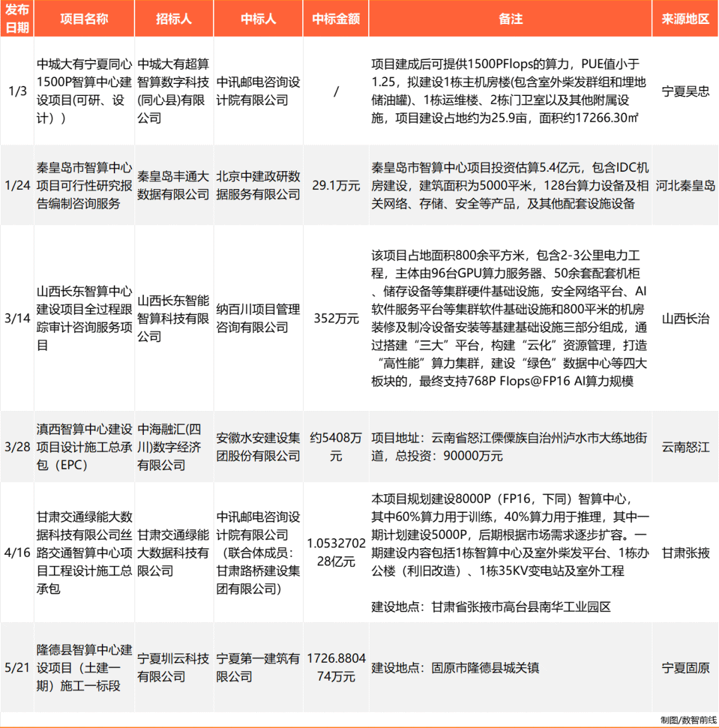Select tenderer cell 甘肃交通绿能大数据科技有限公司

(173, 553)
